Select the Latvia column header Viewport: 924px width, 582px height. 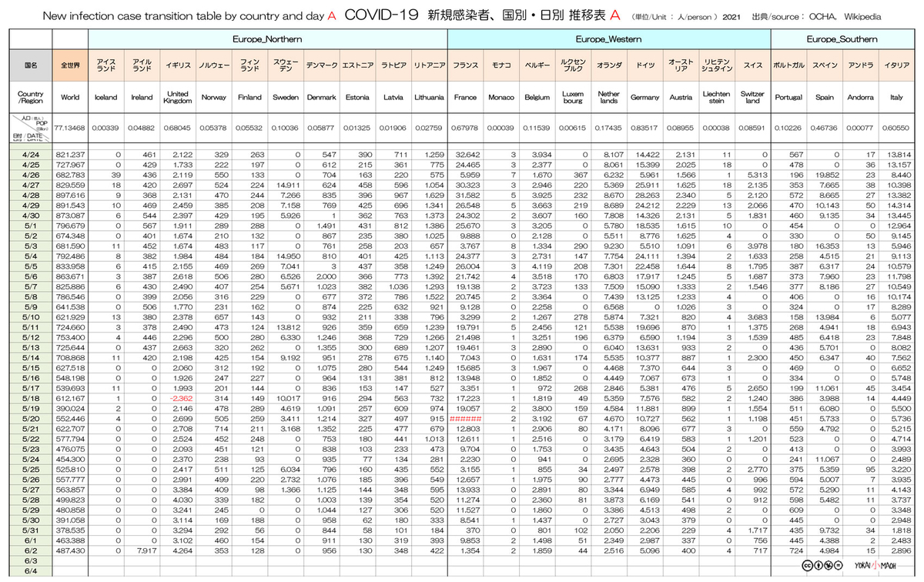(393, 98)
